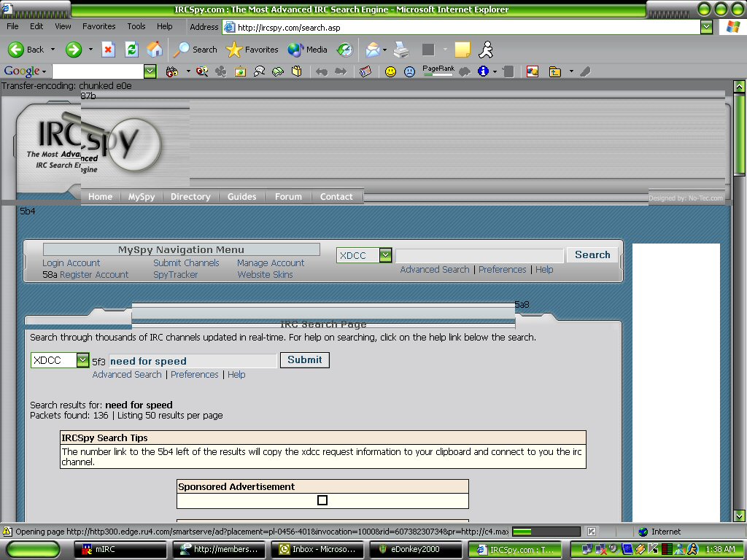
Task: Click the Media toolbar button
Action: pyautogui.click(x=308, y=50)
